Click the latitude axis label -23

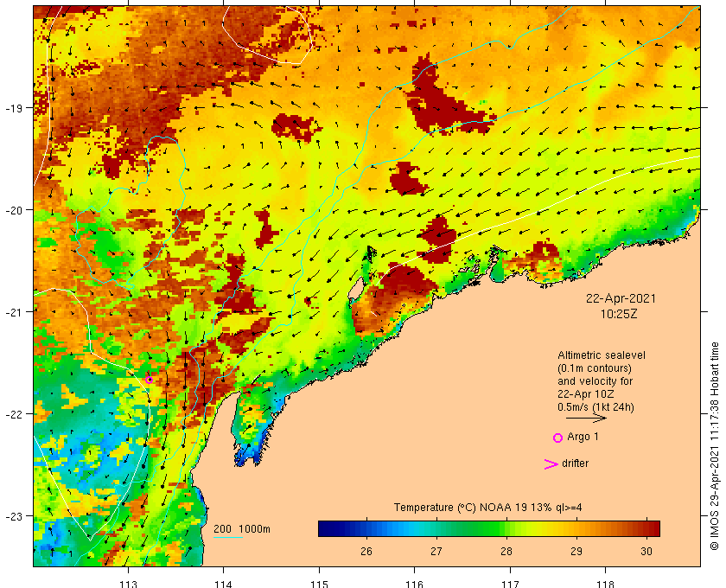[14, 516]
